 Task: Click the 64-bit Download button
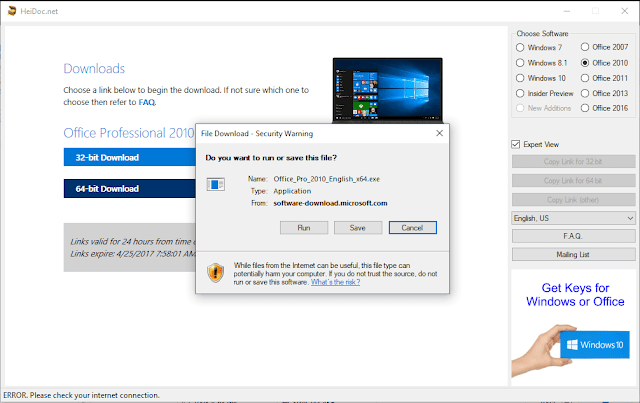[x=129, y=189]
